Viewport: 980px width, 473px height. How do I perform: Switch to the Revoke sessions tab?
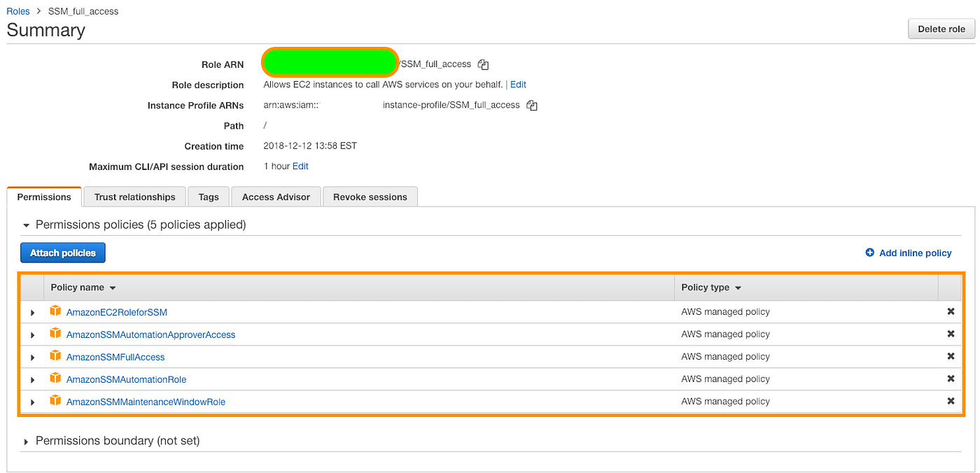pos(370,197)
